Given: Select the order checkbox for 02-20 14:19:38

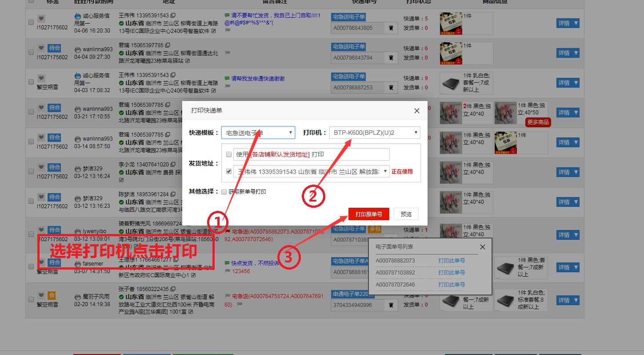Looking at the screenshot, I should coord(31,300).
